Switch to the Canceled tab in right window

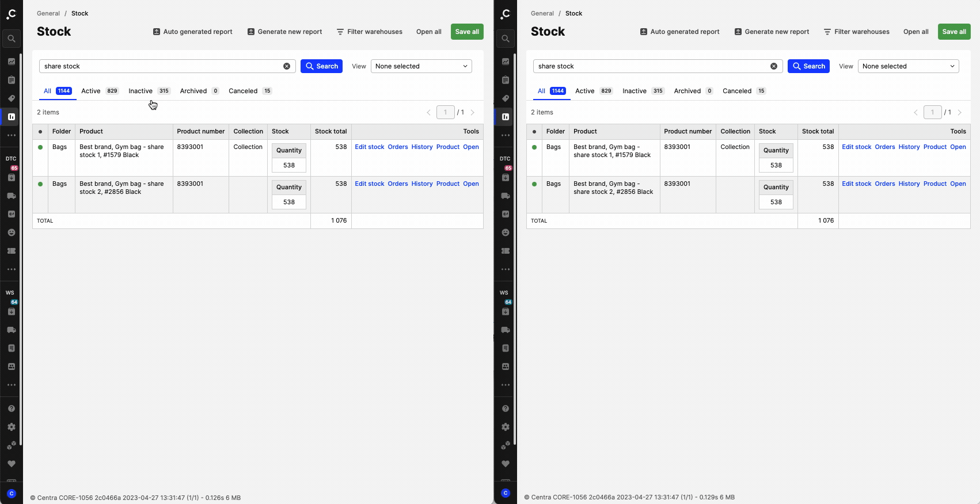pos(736,91)
